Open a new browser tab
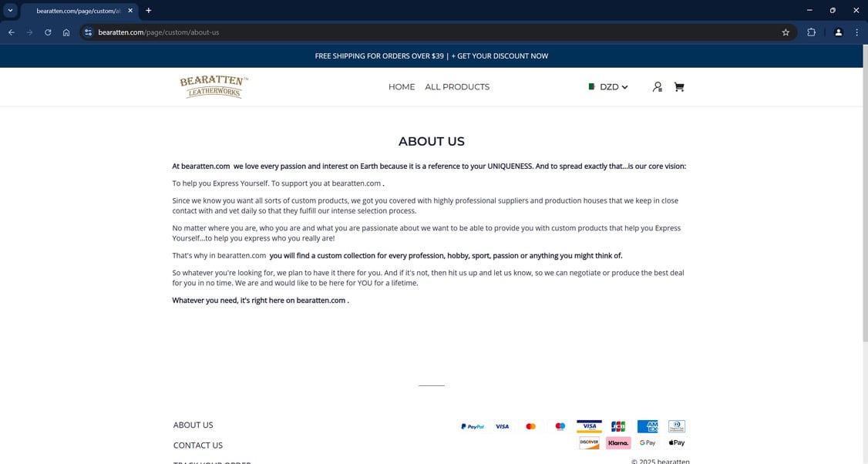Image resolution: width=868 pixels, height=464 pixels. pos(148,11)
